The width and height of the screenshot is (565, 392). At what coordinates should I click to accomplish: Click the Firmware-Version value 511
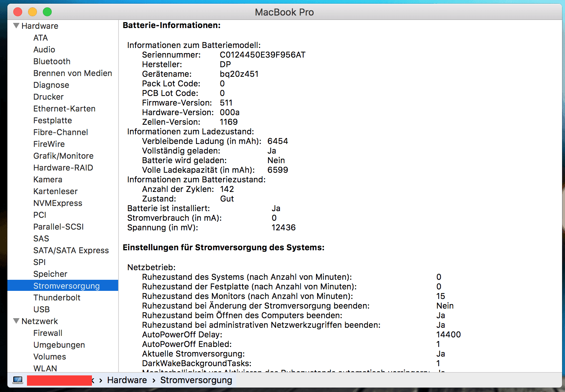[226, 103]
